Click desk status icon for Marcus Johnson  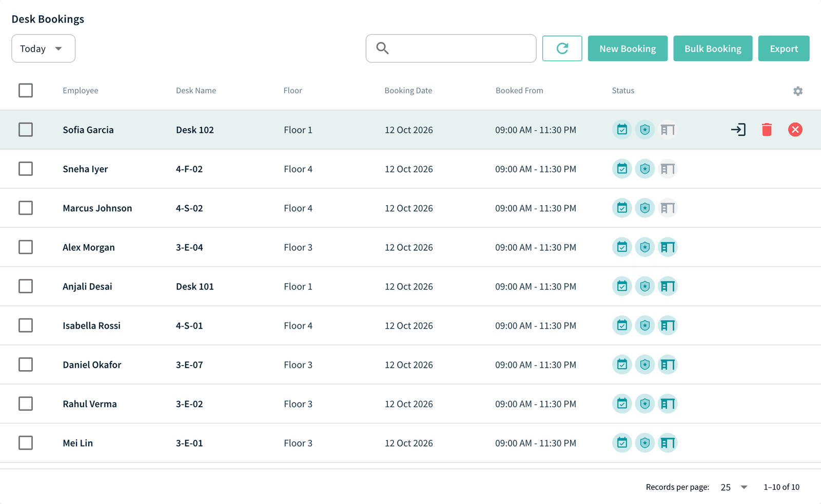(x=668, y=208)
